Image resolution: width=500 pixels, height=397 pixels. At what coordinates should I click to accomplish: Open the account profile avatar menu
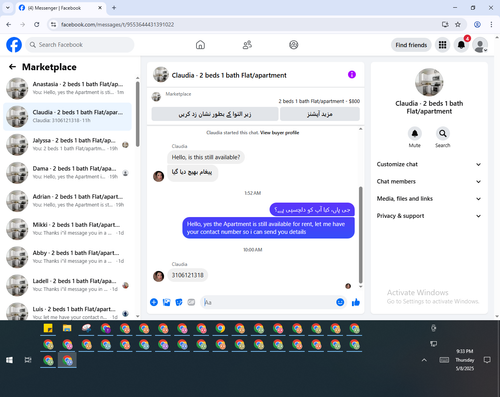[480, 45]
